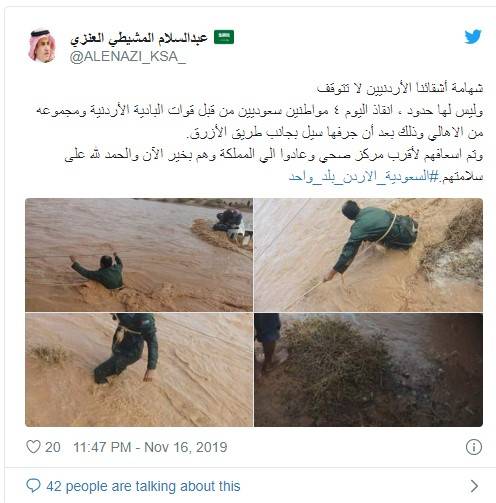Image resolution: width=496 pixels, height=503 pixels.
Task: Click the Twitter bird logo
Action: click(x=473, y=37)
